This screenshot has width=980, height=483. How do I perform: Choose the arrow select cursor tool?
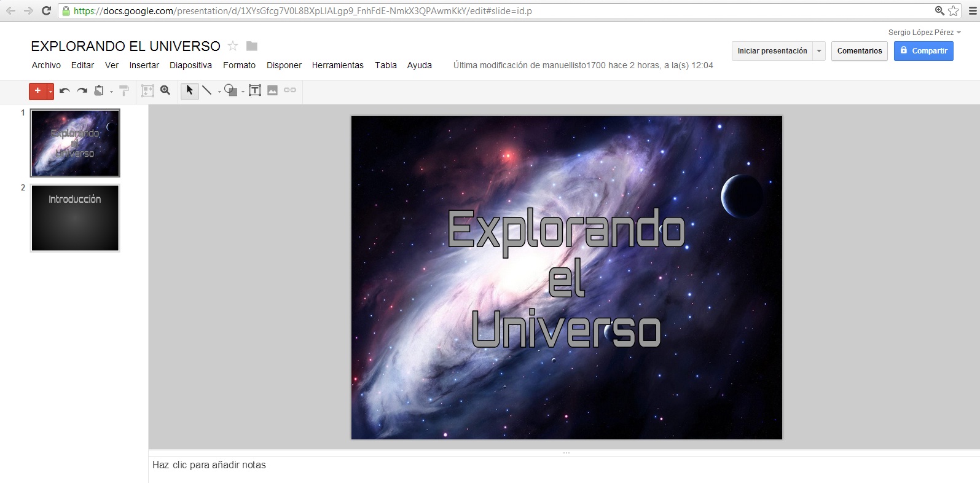pos(189,90)
